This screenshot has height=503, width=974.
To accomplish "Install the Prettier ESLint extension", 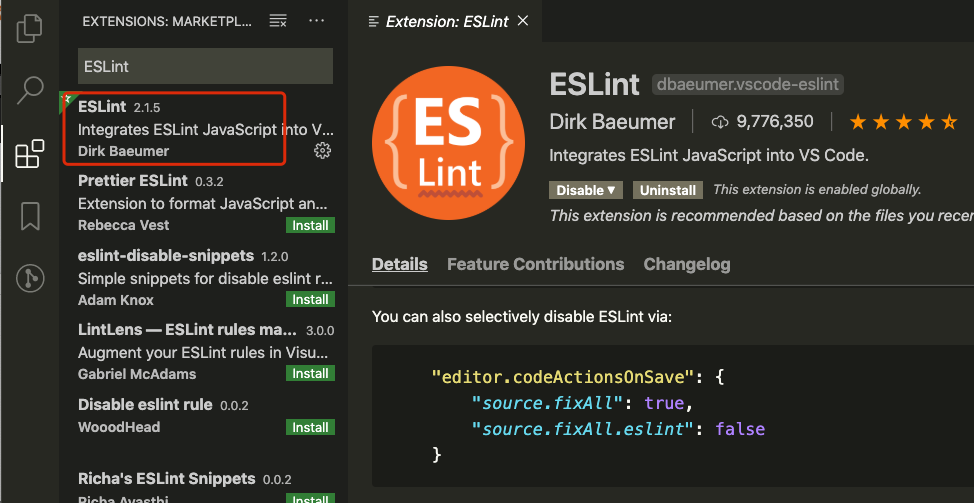I will [x=310, y=225].
